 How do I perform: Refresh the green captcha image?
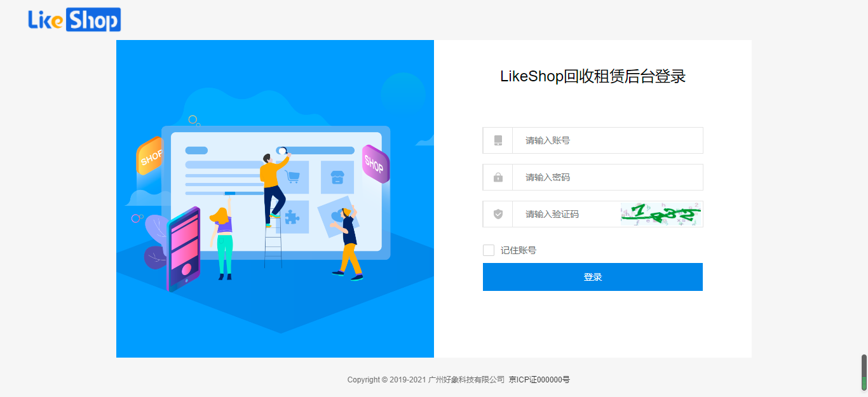click(x=661, y=214)
